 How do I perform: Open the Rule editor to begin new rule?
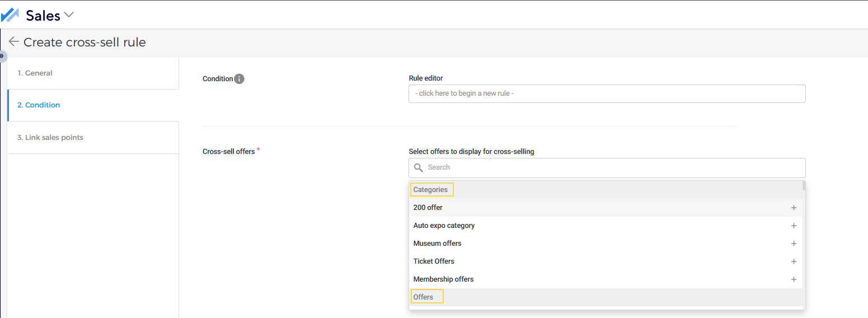[x=607, y=93]
